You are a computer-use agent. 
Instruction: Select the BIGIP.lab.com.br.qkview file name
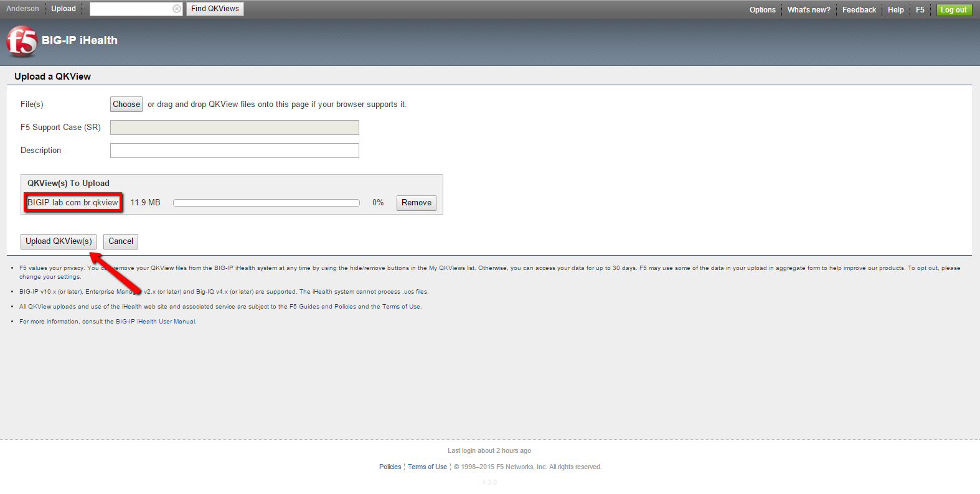point(73,203)
